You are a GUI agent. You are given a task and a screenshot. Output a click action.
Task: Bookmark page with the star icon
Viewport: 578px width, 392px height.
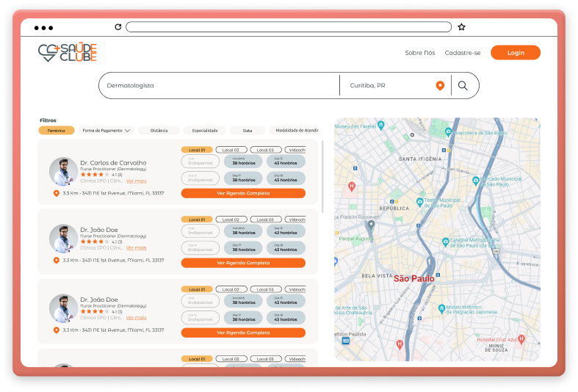point(461,27)
